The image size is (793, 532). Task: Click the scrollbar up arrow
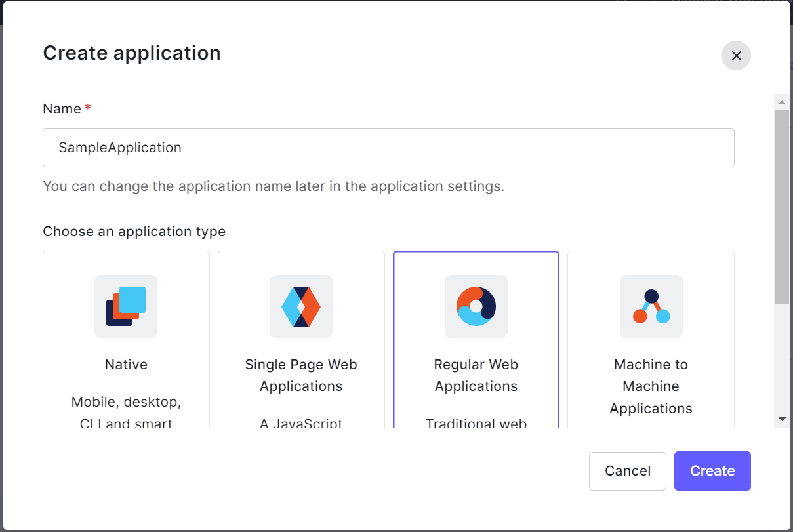[x=782, y=102]
